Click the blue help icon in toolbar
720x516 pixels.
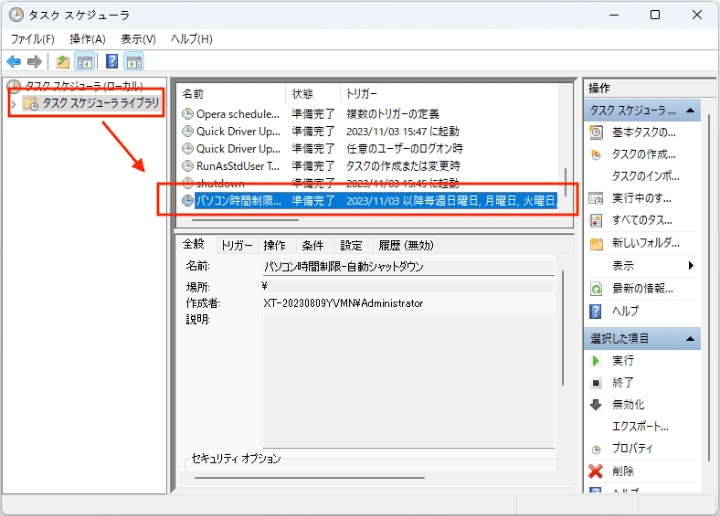point(112,61)
